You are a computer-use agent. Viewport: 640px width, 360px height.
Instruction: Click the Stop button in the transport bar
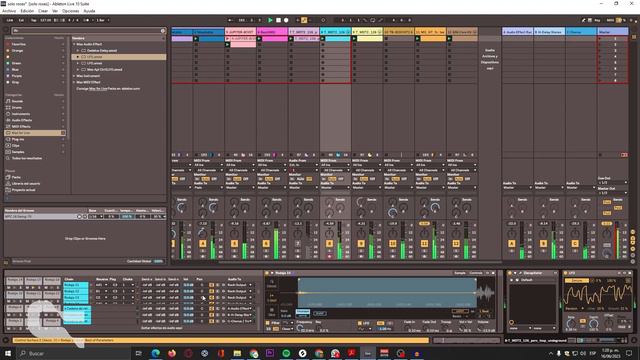(278, 20)
